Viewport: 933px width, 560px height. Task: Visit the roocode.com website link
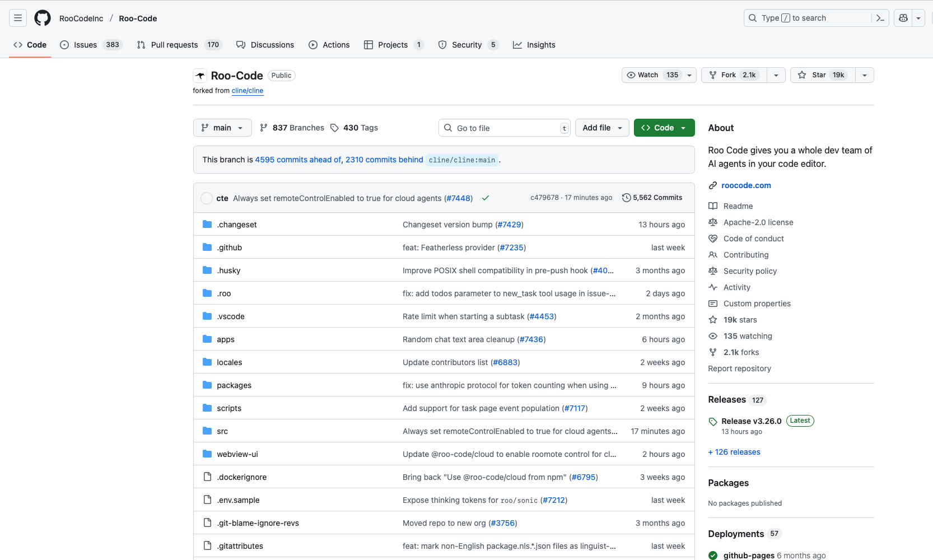[746, 185]
